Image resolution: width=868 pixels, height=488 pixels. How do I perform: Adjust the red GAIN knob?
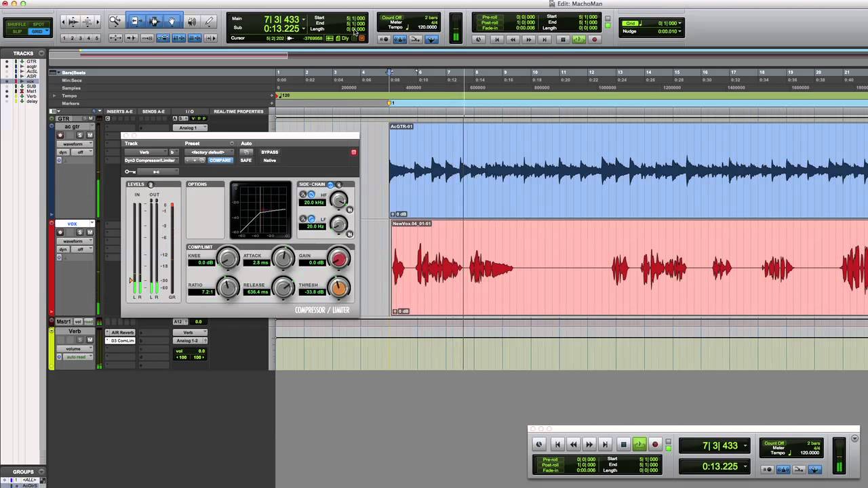point(339,258)
